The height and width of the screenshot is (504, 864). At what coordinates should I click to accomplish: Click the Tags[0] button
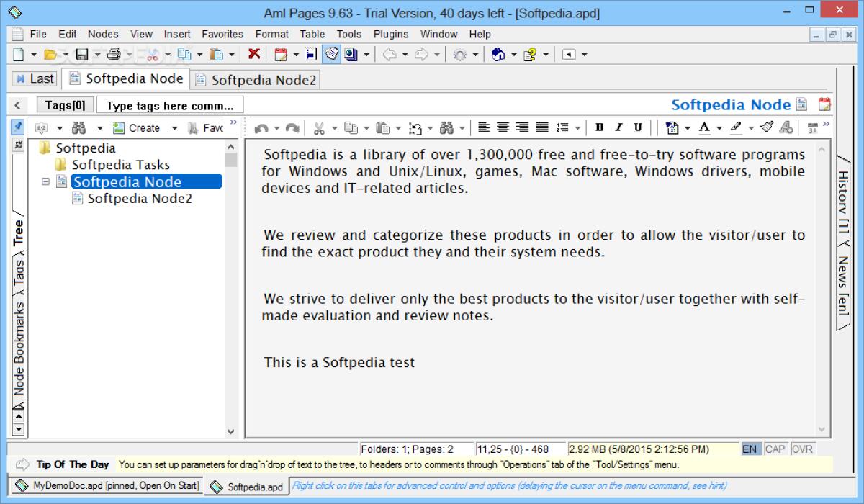[65, 104]
